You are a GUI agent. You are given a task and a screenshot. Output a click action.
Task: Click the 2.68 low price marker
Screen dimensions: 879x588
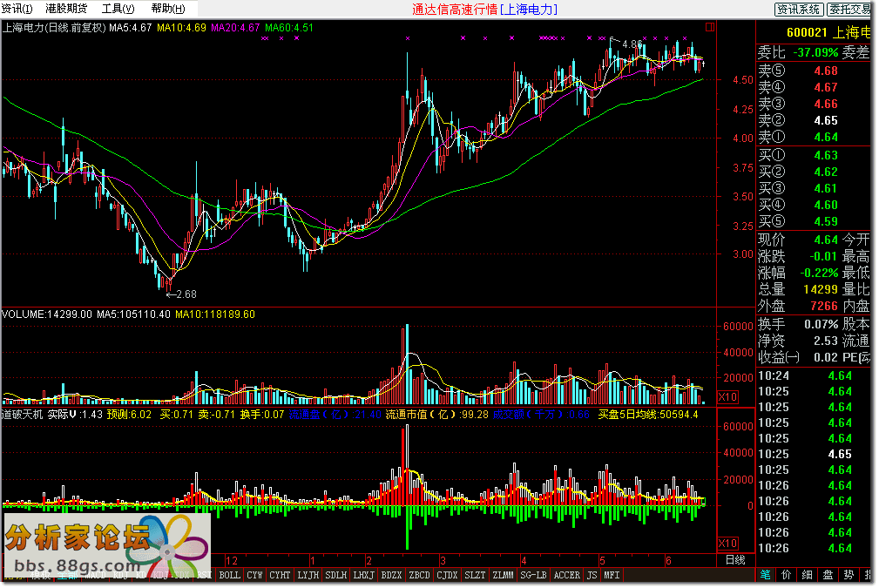point(186,294)
